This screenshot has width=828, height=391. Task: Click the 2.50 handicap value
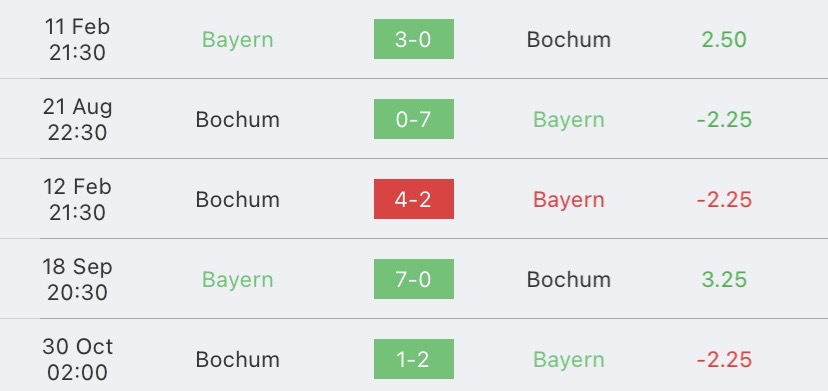[x=724, y=40]
